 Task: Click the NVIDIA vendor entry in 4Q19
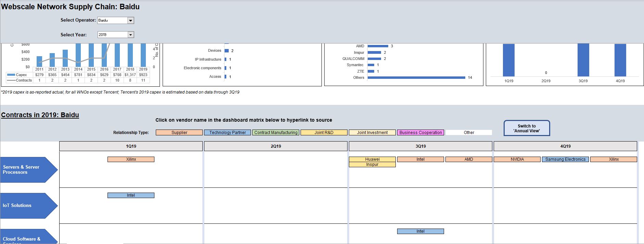point(517,159)
